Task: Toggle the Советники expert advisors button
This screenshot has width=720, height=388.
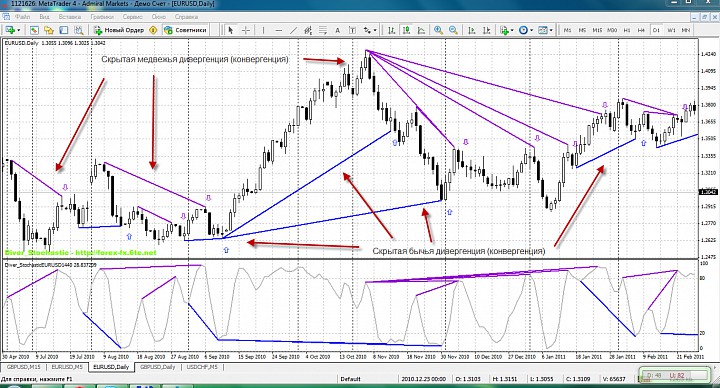Action: click(x=186, y=30)
